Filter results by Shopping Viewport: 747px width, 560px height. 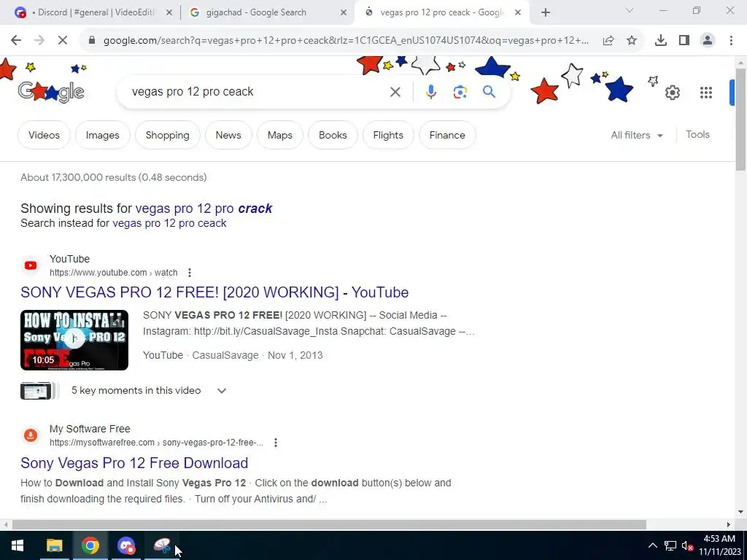coord(167,135)
